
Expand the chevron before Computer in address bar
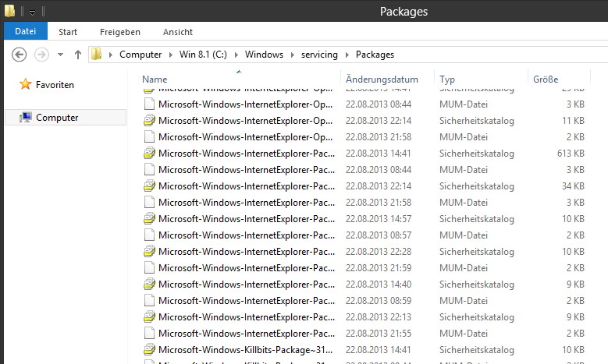[x=111, y=55]
